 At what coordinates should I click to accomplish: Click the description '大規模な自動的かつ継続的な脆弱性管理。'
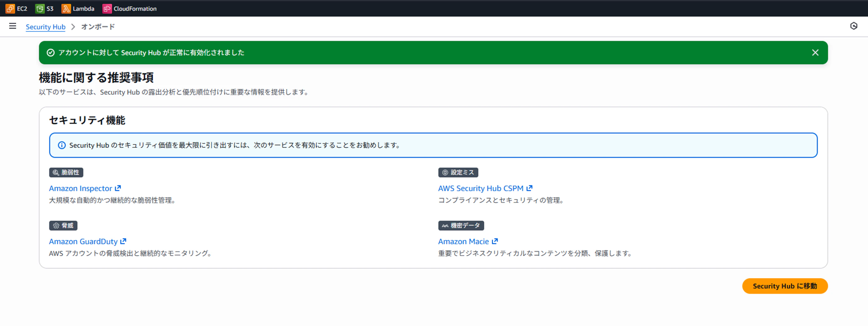pyautogui.click(x=113, y=200)
